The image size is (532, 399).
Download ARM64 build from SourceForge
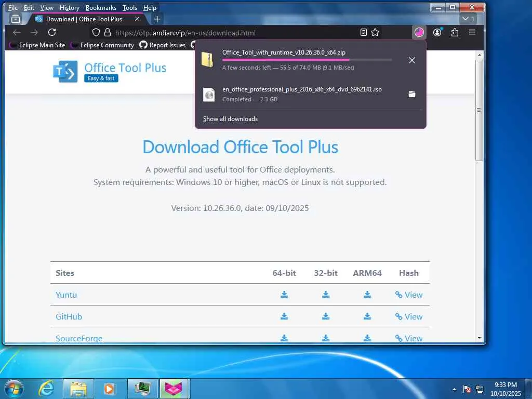(x=367, y=338)
